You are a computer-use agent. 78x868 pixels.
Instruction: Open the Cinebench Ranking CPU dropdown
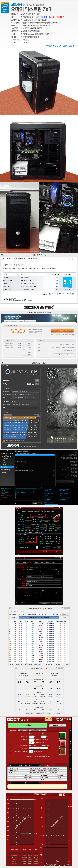[x=7, y=415]
